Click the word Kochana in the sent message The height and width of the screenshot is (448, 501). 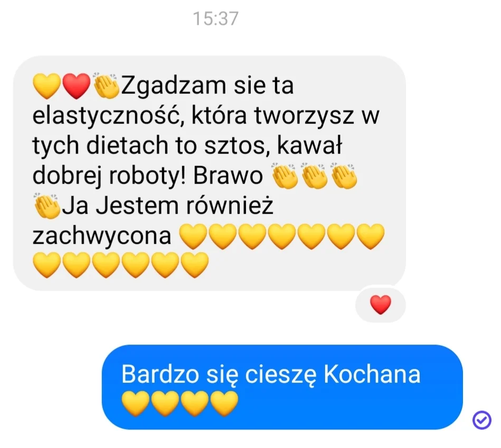[372, 374]
